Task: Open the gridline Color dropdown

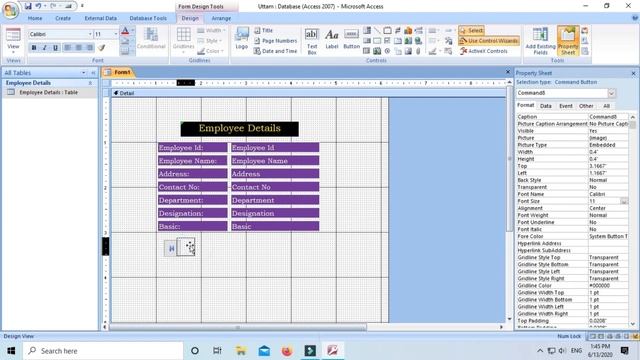Action: [x=211, y=51]
